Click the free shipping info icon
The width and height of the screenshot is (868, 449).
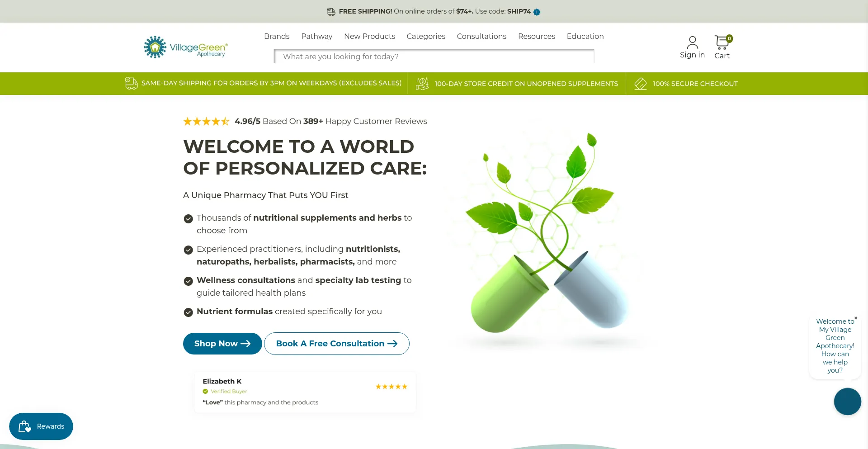537,12
